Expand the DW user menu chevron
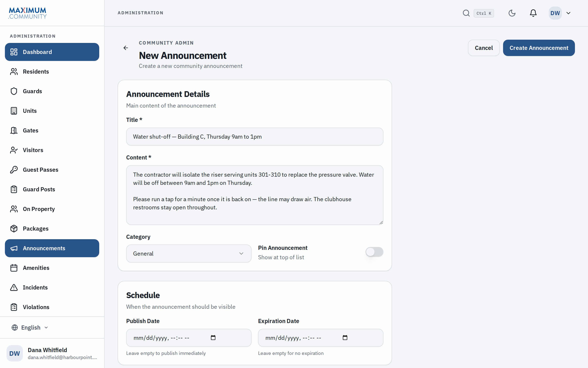The width and height of the screenshot is (588, 368). point(568,13)
